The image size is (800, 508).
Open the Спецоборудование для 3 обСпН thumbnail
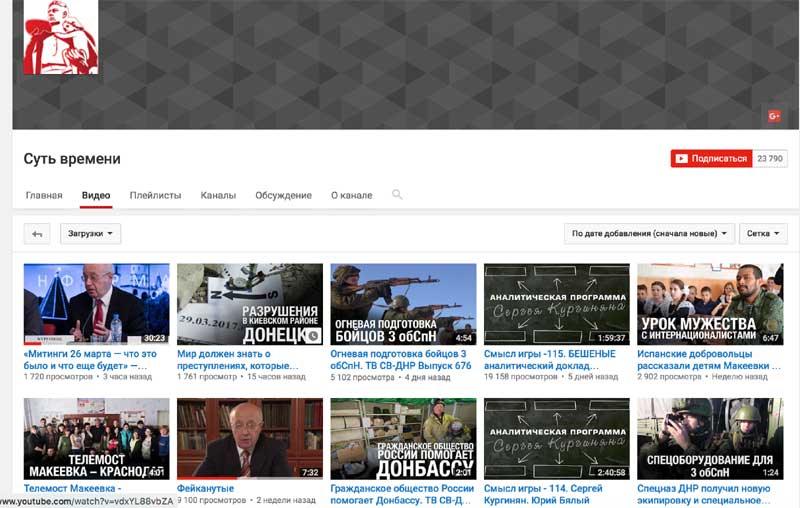(x=709, y=438)
